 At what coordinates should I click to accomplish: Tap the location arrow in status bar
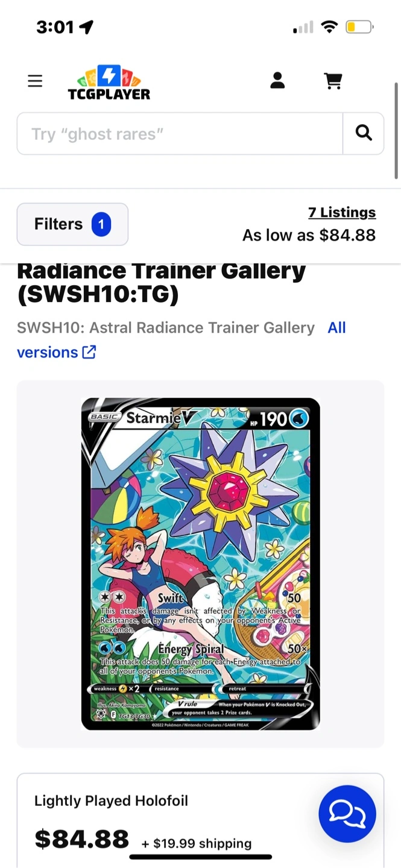pos(86,27)
